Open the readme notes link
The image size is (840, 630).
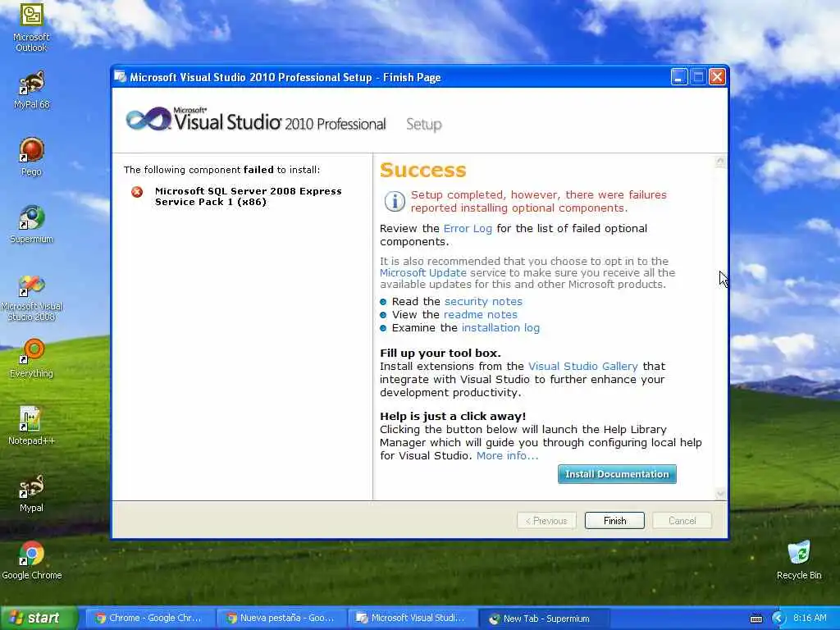click(x=481, y=314)
